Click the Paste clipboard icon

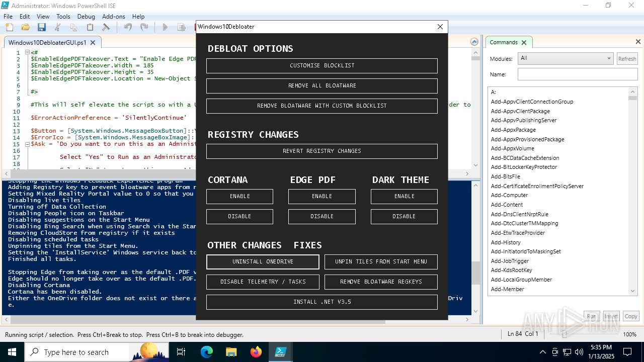90,27
